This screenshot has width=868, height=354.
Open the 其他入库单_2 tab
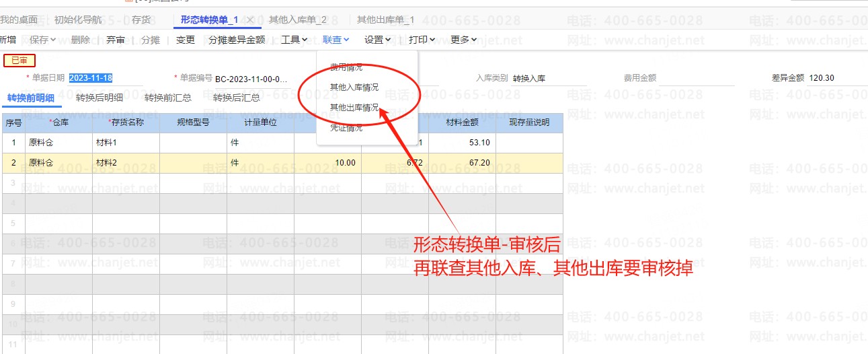click(x=298, y=20)
